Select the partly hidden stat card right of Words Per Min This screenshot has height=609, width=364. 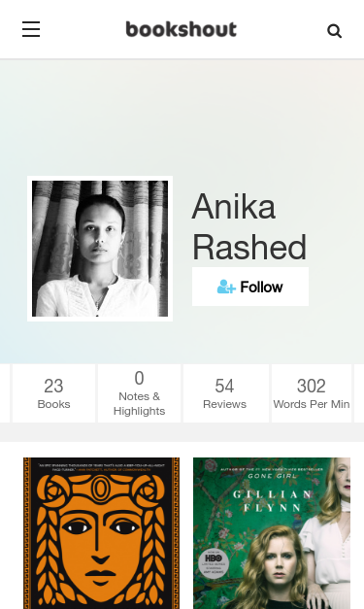[x=359, y=393]
